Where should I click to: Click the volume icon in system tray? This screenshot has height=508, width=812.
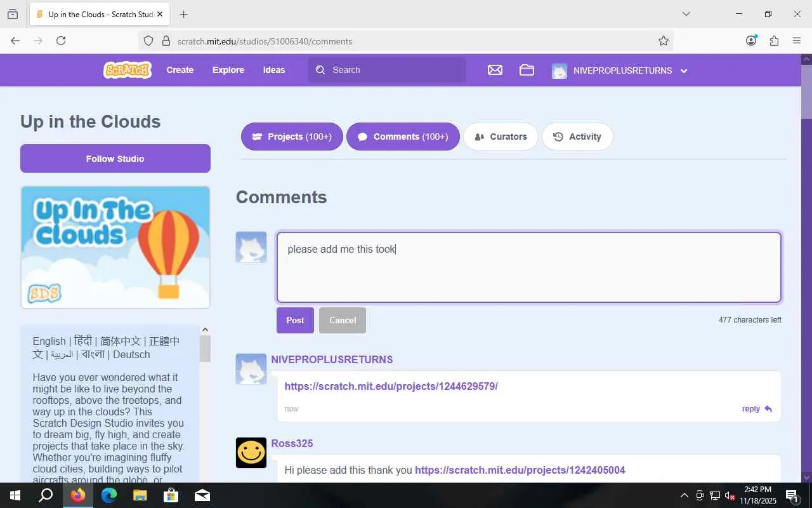[x=730, y=495]
